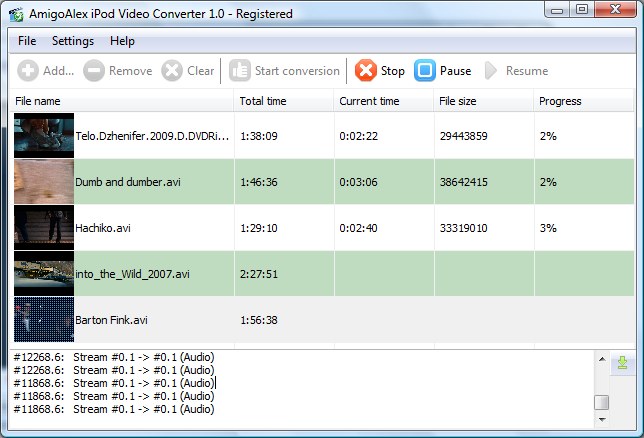This screenshot has height=438, width=644.
Task: Click total time 1:29:10
Action: tap(259, 228)
